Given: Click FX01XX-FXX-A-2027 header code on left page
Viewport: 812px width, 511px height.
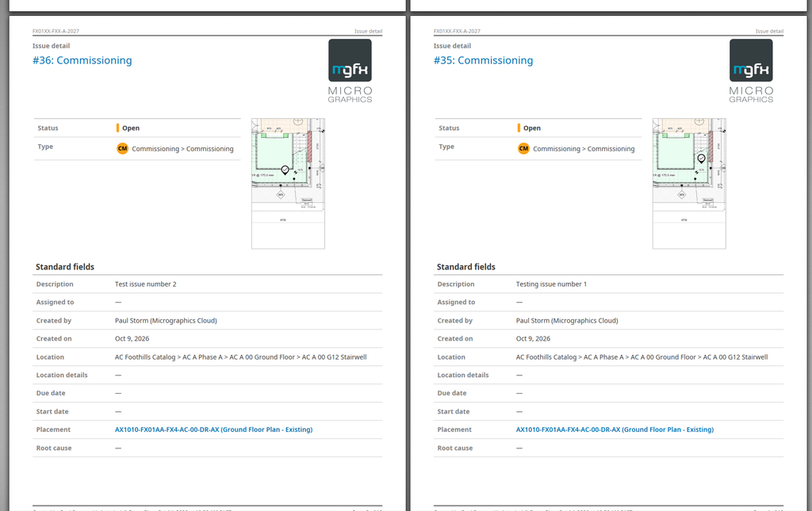Looking at the screenshot, I should pyautogui.click(x=56, y=32).
